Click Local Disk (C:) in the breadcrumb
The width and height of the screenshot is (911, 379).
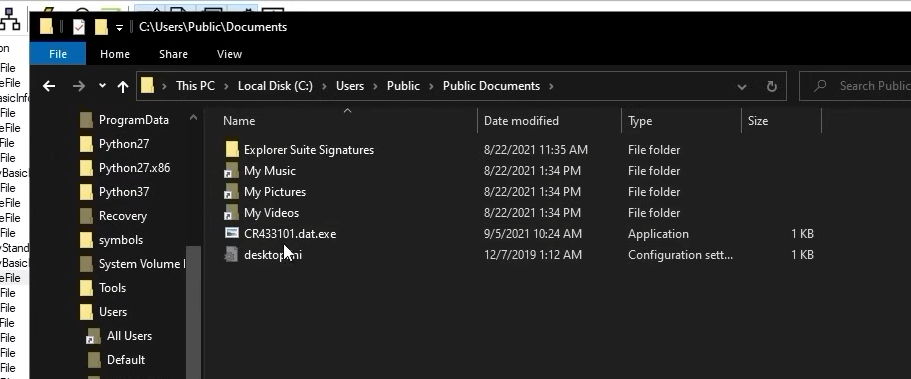tap(275, 85)
